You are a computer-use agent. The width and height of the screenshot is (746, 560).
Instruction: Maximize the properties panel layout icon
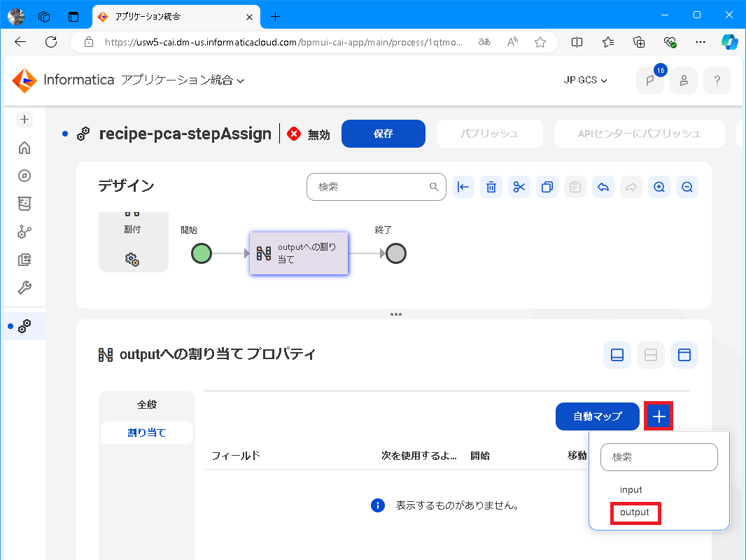tap(684, 355)
